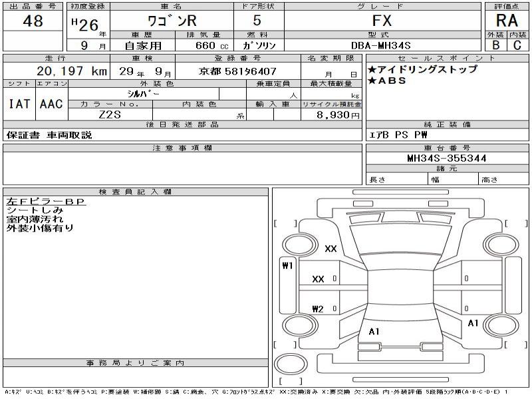532x399 pixels.
Task: Click the アイドリングストップ sales point
Action: (x=422, y=69)
